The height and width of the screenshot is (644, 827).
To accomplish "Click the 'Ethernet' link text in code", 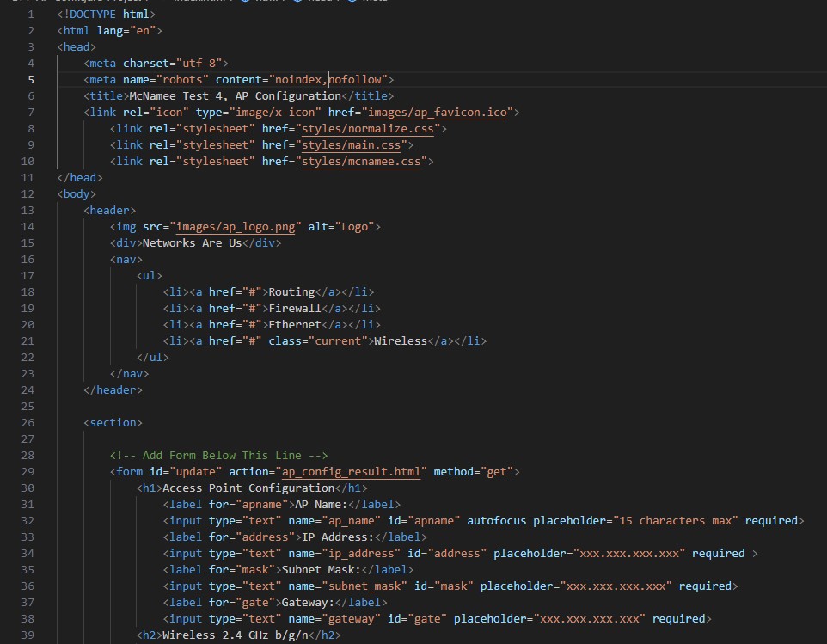I will 295,325.
